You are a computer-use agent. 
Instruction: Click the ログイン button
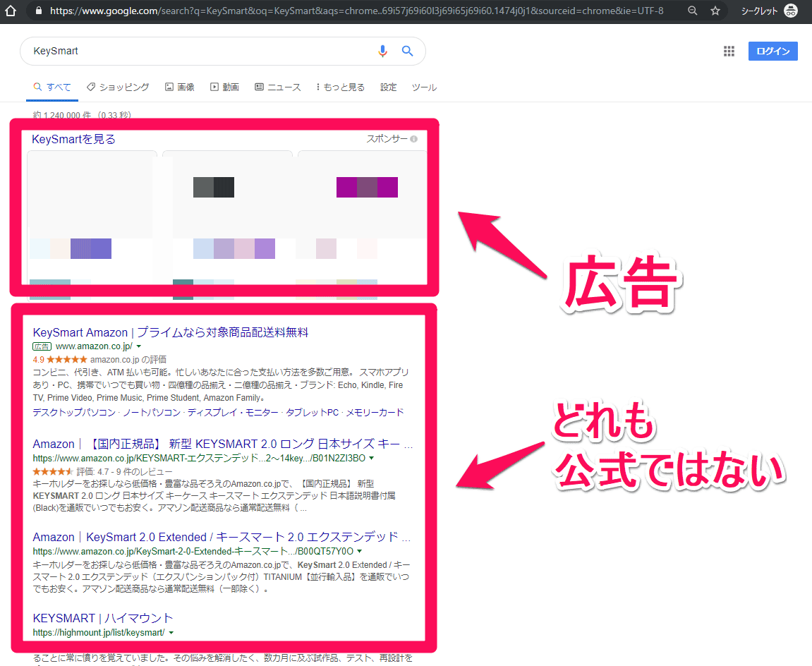coord(772,51)
